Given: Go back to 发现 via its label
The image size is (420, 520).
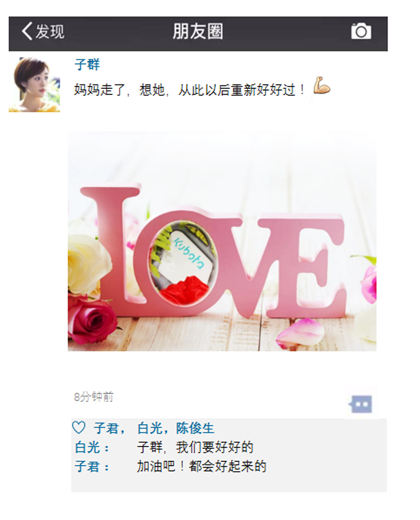Looking at the screenshot, I should tap(50, 31).
